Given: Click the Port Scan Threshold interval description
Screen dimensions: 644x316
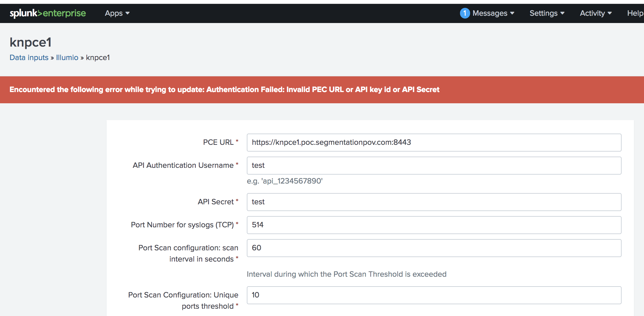Looking at the screenshot, I should point(346,274).
